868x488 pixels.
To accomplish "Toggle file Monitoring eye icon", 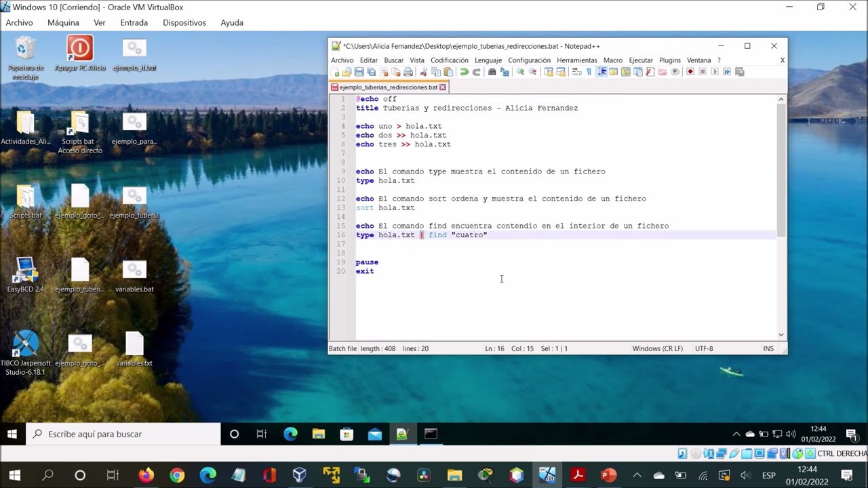I will (675, 72).
